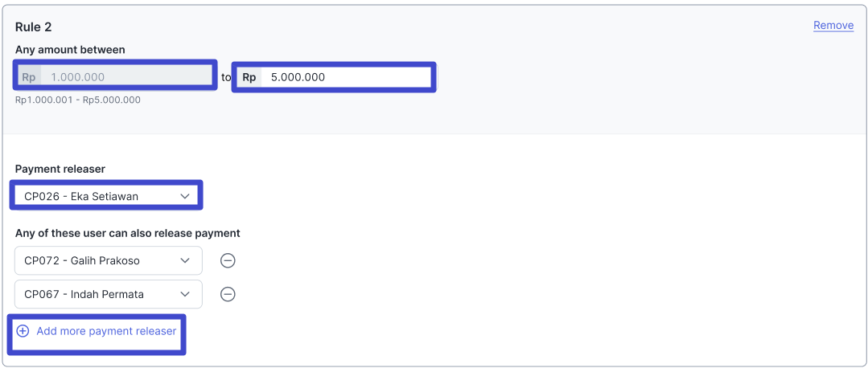Click the chevron on Eka Setiawan dropdown
Image resolution: width=868 pixels, height=368 pixels.
coord(185,196)
